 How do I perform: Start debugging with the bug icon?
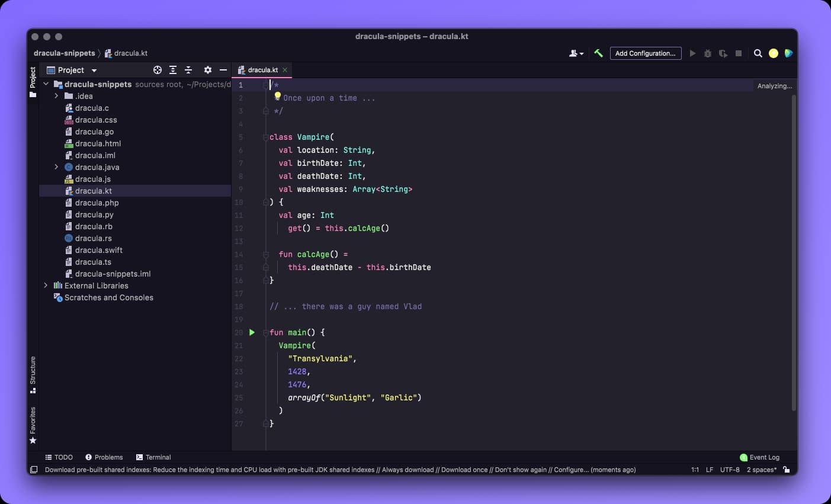tap(708, 53)
